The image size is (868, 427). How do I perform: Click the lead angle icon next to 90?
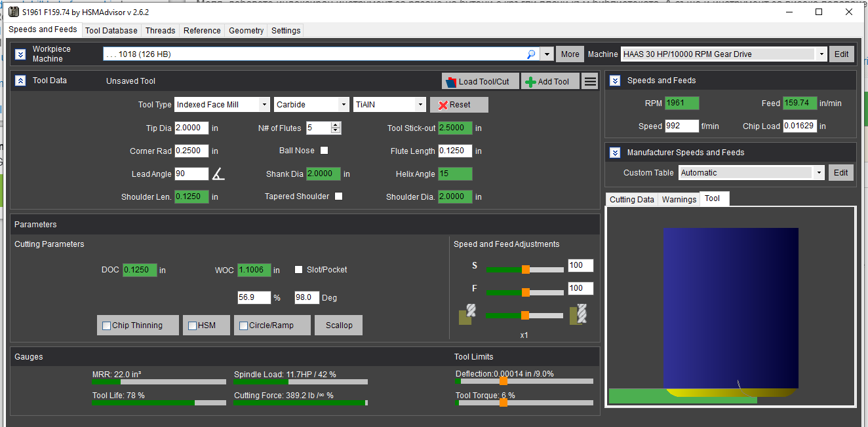pos(218,174)
